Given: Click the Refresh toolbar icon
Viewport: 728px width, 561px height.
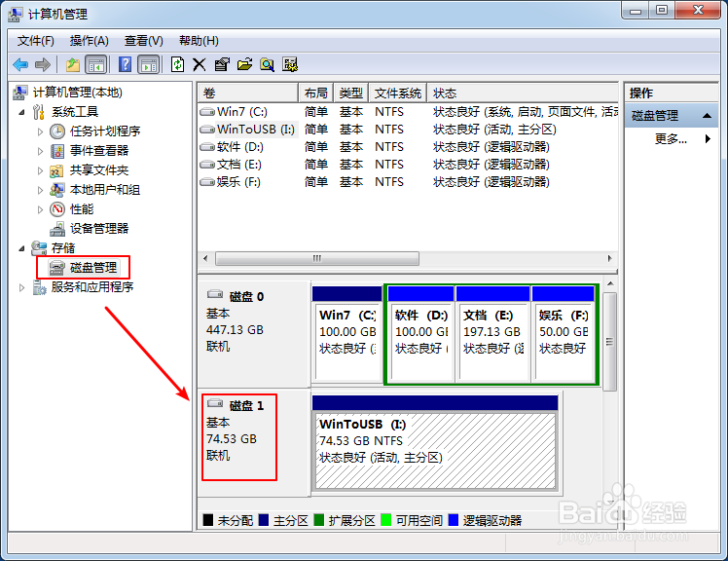Looking at the screenshot, I should point(177,64).
